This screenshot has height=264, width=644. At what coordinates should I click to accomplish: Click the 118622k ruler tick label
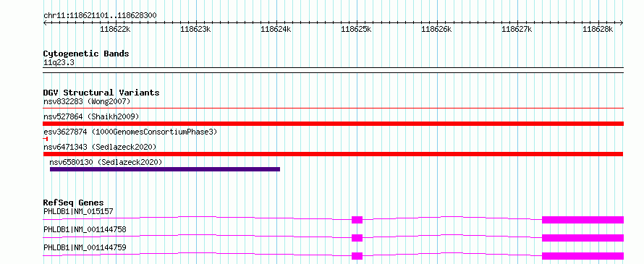tap(115, 29)
